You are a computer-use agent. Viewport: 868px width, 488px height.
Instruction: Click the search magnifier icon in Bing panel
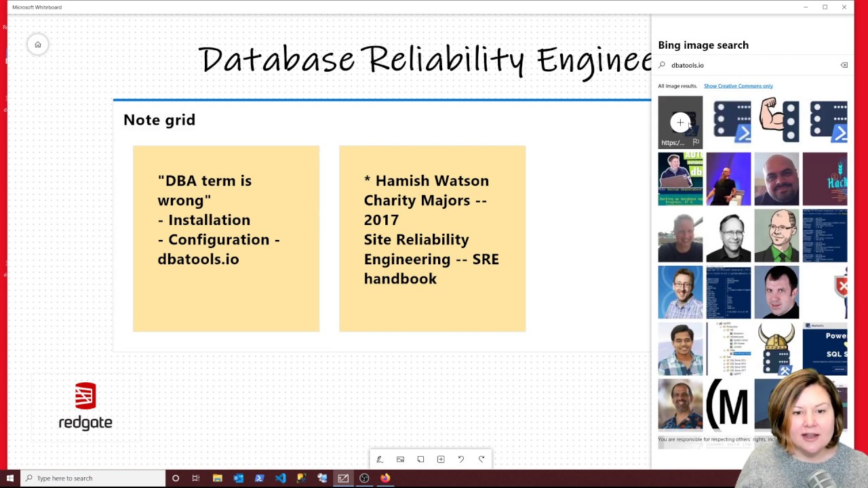[663, 65]
